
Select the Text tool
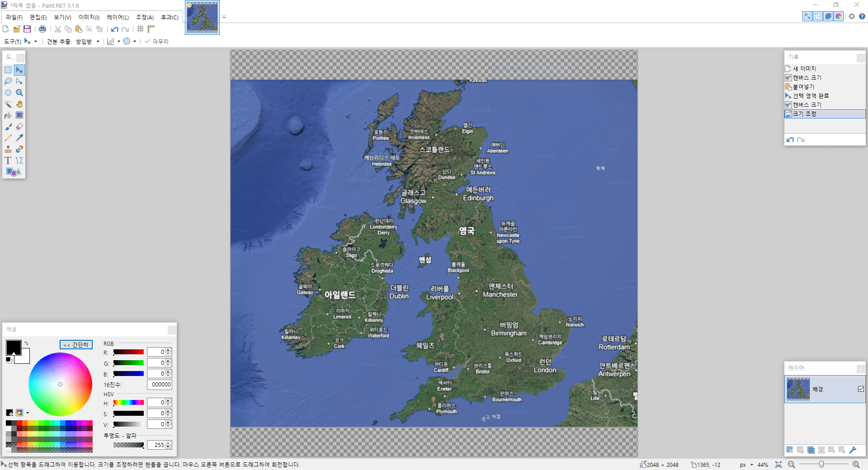point(8,160)
